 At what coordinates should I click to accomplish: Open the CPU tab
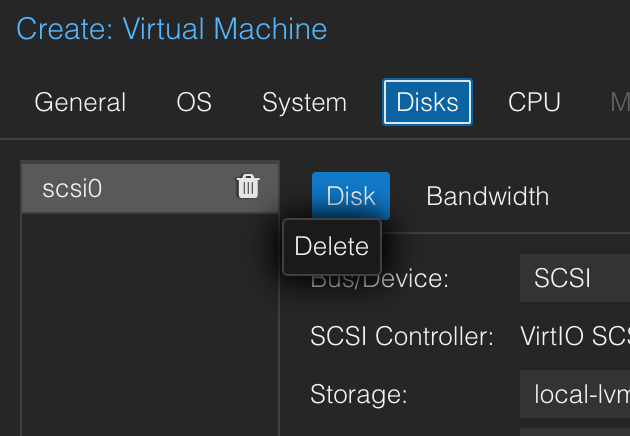[534, 103]
